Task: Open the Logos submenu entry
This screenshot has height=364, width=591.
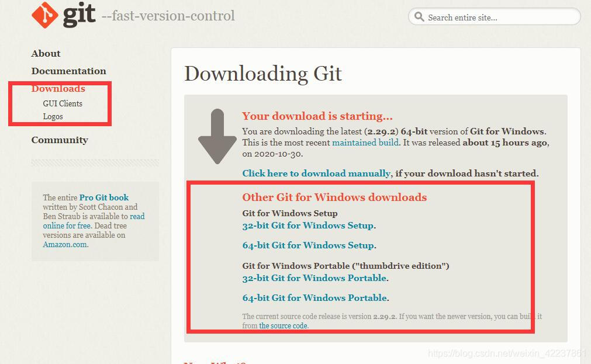Action: click(x=53, y=116)
